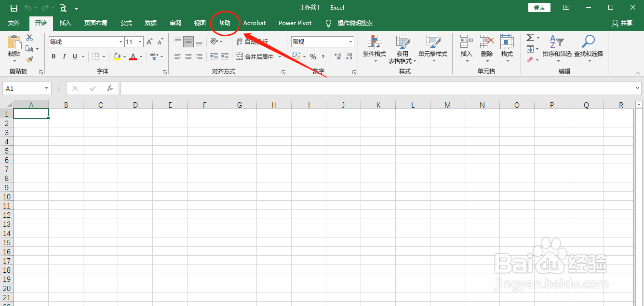Click the increase indent icon
This screenshot has height=306, width=644.
(225, 56)
